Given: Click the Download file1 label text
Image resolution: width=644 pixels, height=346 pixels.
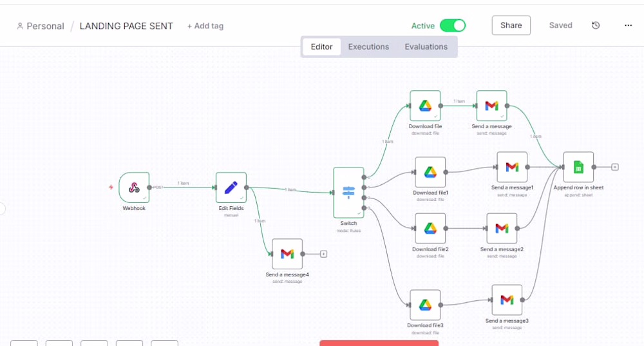Looking at the screenshot, I should 430,193.
